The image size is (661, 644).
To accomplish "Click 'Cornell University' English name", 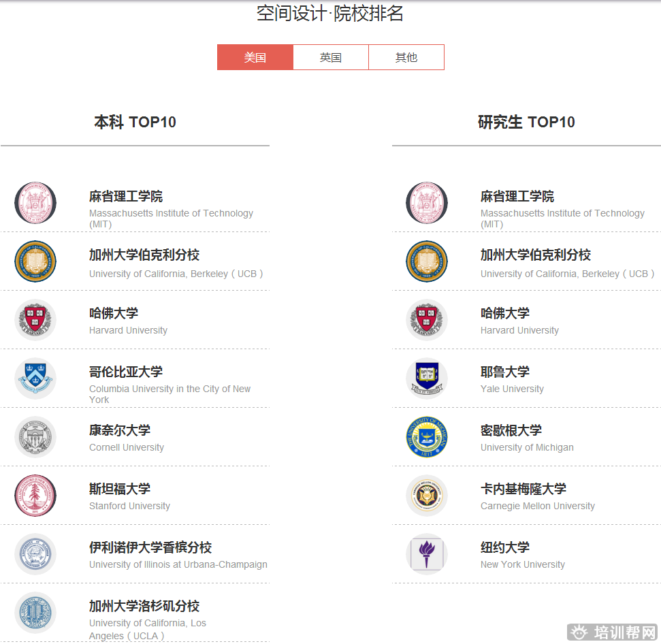I will pyautogui.click(x=127, y=447).
